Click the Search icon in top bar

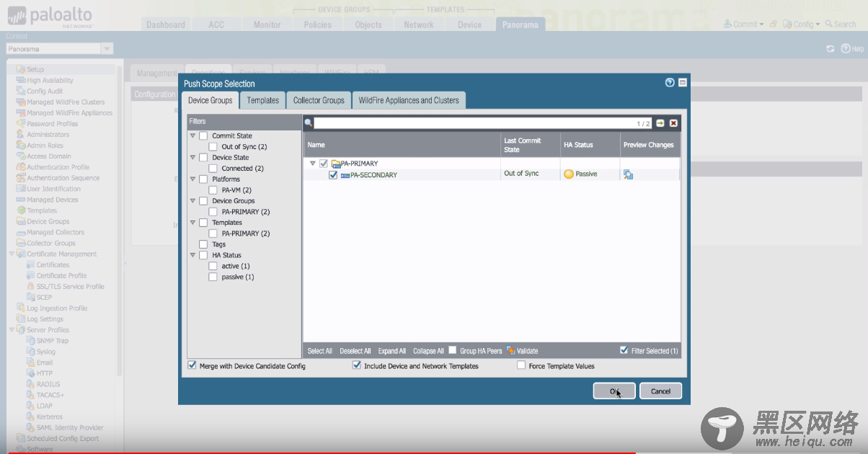(829, 25)
